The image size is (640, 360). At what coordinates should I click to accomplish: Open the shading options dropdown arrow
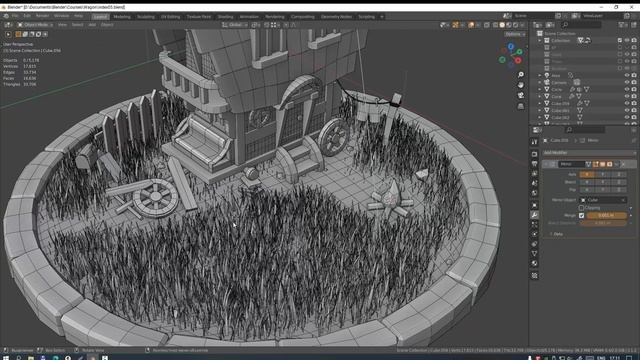[523, 25]
